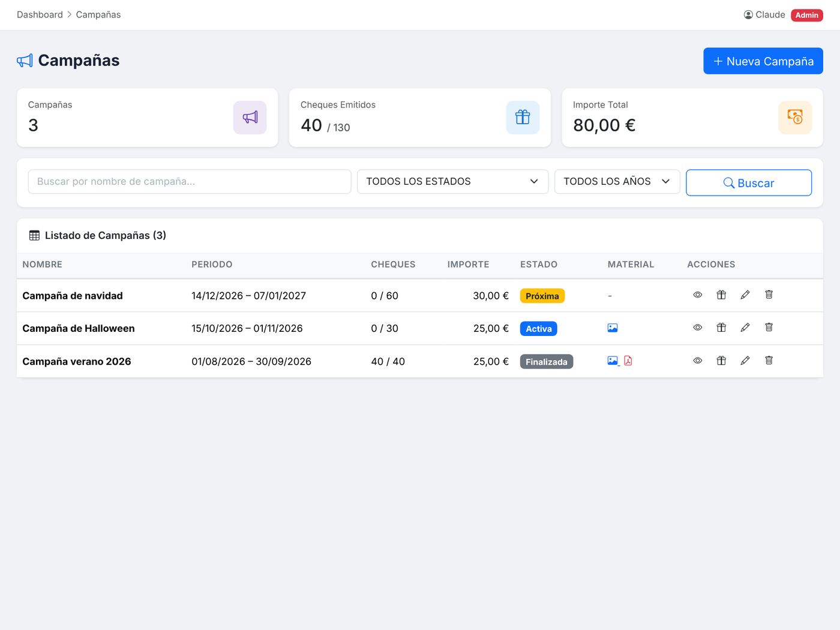
Task: Click the 30,00 € amount cell
Action: 491,296
